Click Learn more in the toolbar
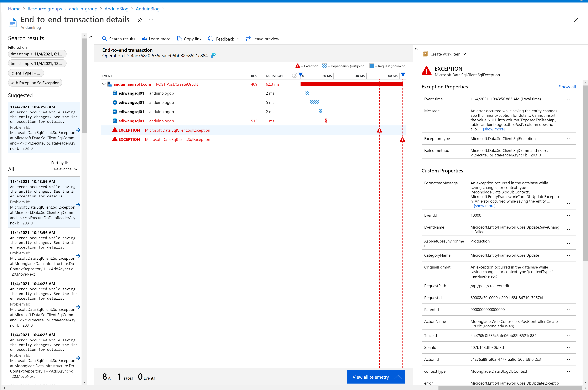 point(156,39)
